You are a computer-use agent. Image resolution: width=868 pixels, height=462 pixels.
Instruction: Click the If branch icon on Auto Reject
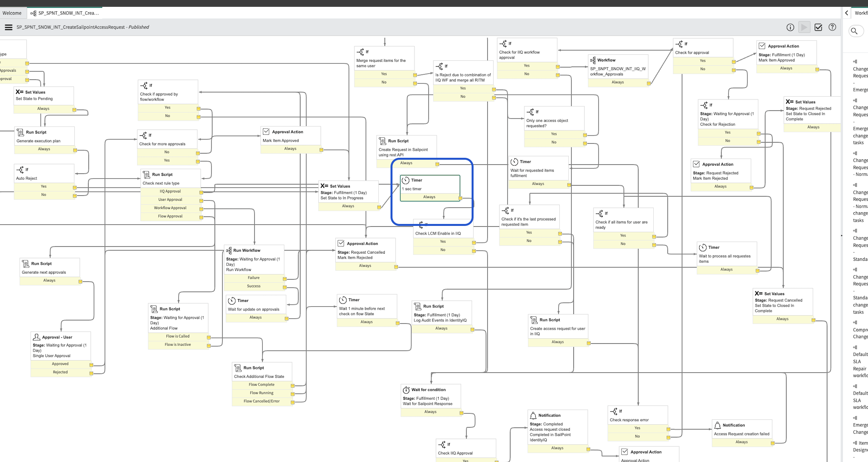20,170
